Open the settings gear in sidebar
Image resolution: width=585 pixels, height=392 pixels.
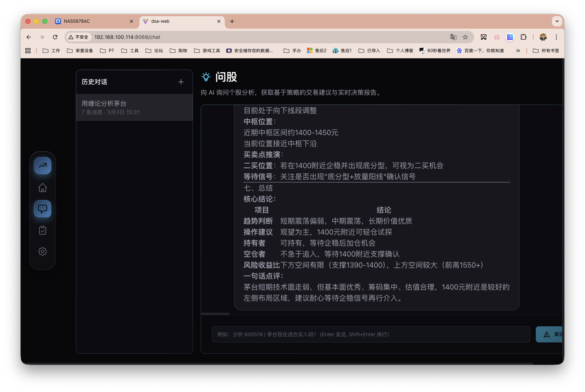pyautogui.click(x=43, y=251)
